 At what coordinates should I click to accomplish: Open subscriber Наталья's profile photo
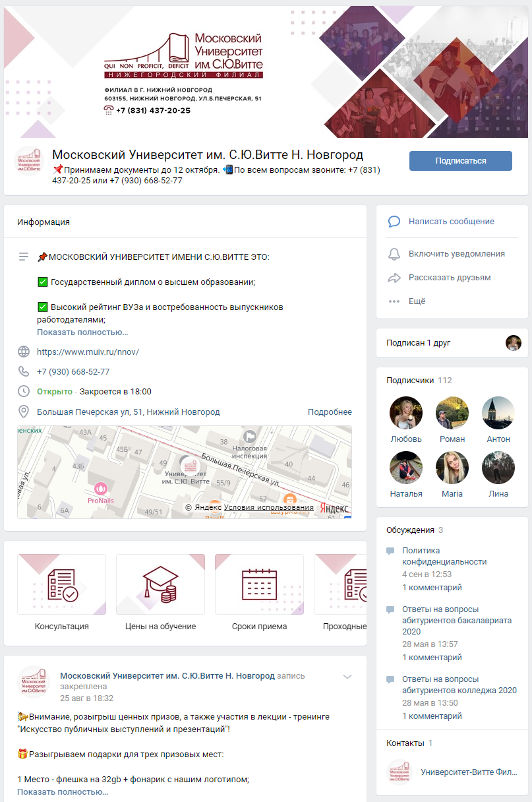[x=406, y=468]
